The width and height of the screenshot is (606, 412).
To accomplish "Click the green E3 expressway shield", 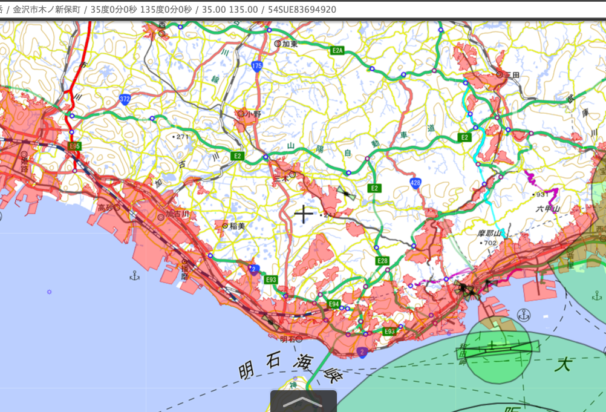I will click(x=464, y=136).
